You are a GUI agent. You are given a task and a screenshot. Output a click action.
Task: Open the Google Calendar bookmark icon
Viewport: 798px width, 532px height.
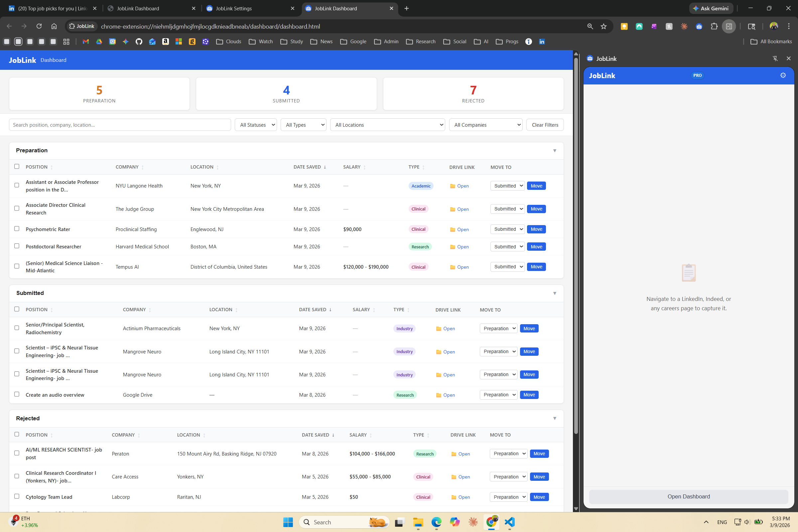point(112,41)
